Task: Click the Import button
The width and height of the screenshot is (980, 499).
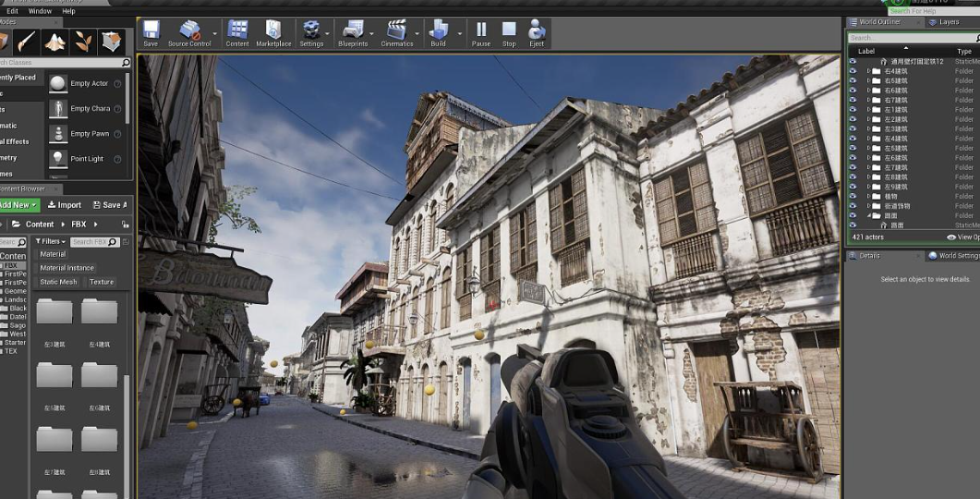Action: 65,205
